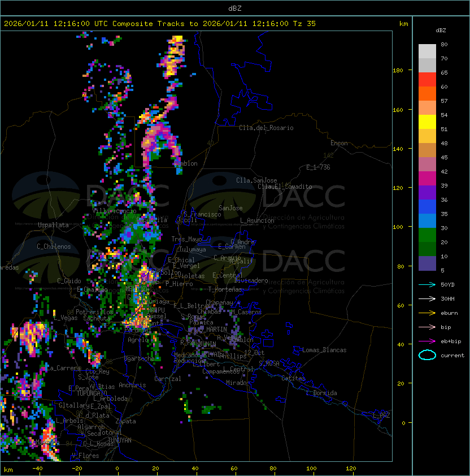
Task: Click the 'Zapata' place label
Action: (125, 421)
